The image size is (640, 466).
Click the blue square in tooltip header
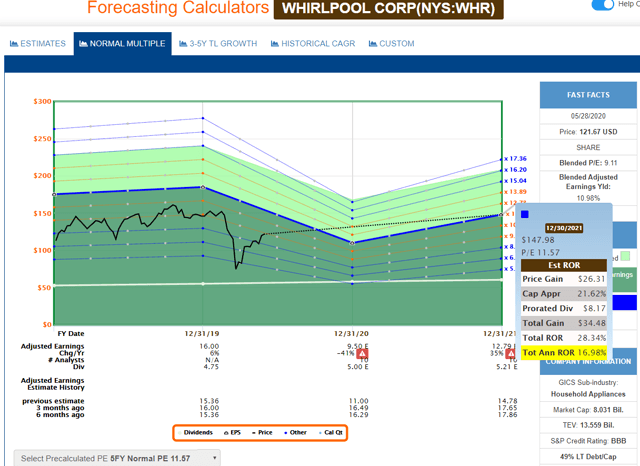pyautogui.click(x=525, y=215)
